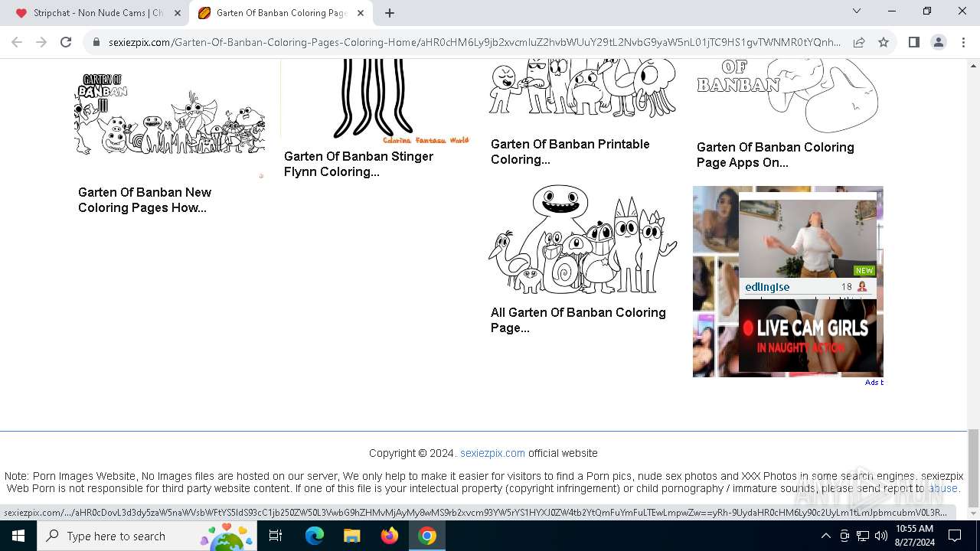View site information lock icon

click(96, 43)
